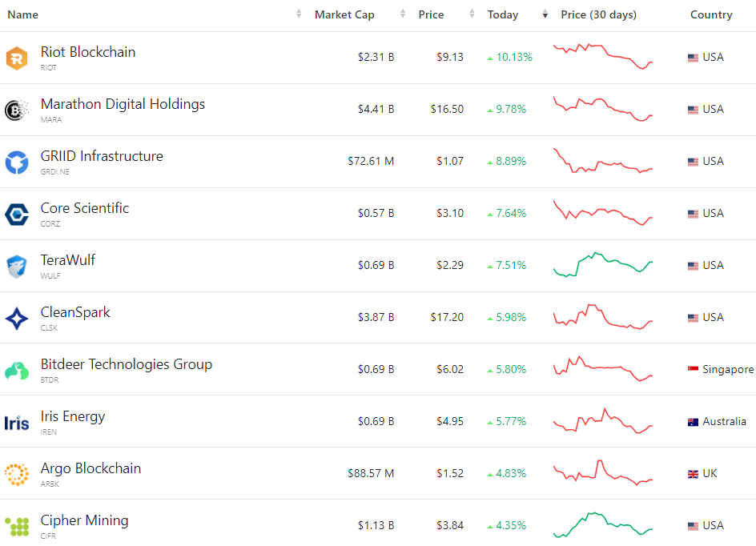Screen dimensions: 756x546
Task: Click the Riot Blockchain logo icon
Action: pyautogui.click(x=16, y=58)
